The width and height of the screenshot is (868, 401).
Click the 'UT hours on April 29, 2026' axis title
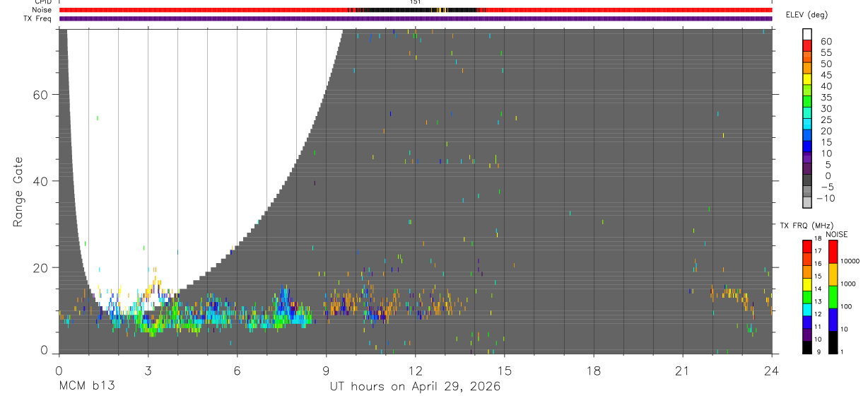[x=415, y=386]
